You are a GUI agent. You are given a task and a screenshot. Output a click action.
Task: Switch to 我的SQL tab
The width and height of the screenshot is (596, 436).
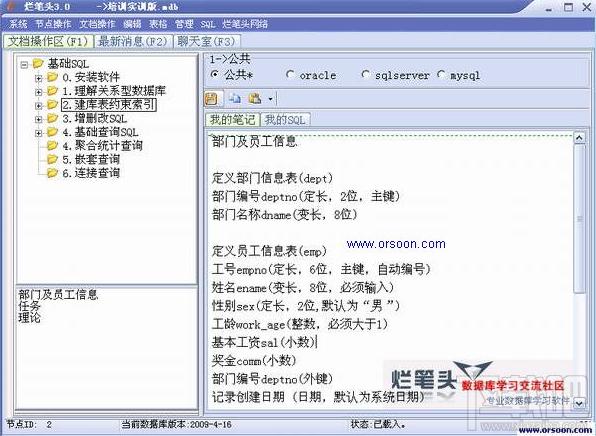285,120
